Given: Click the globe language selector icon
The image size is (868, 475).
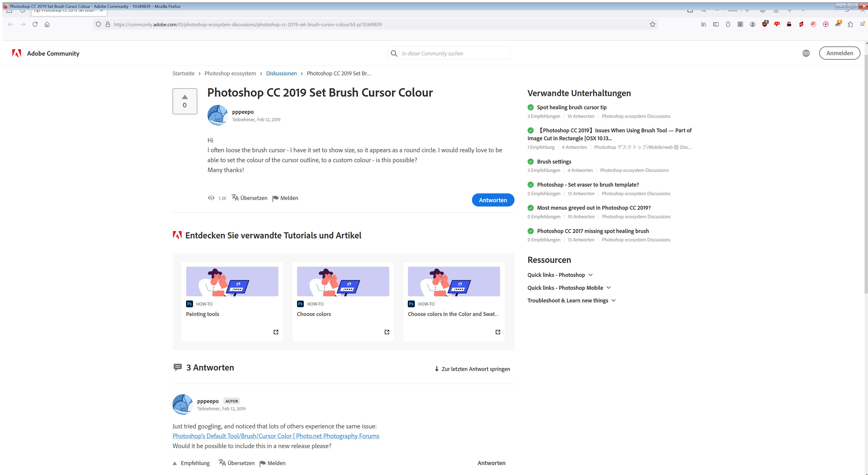Looking at the screenshot, I should coord(806,53).
